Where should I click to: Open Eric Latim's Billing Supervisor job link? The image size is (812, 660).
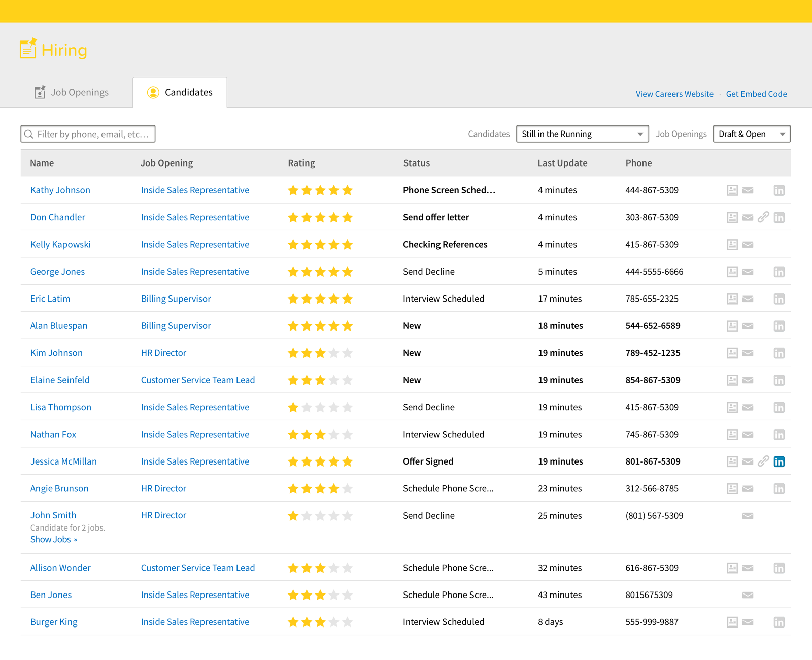176,299
